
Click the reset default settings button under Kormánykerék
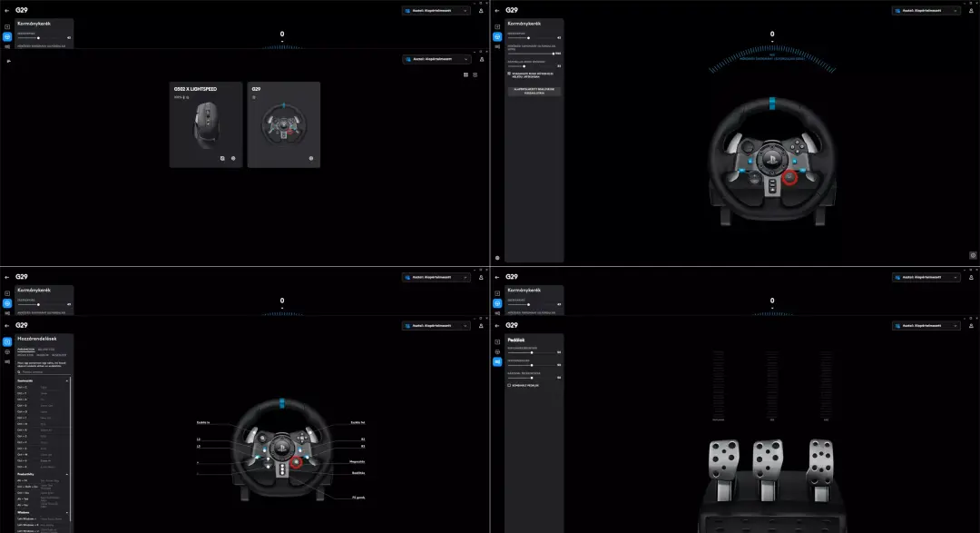click(x=534, y=91)
